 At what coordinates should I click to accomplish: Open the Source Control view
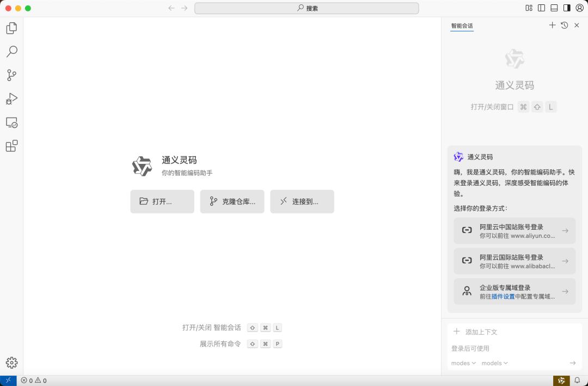pyautogui.click(x=11, y=75)
